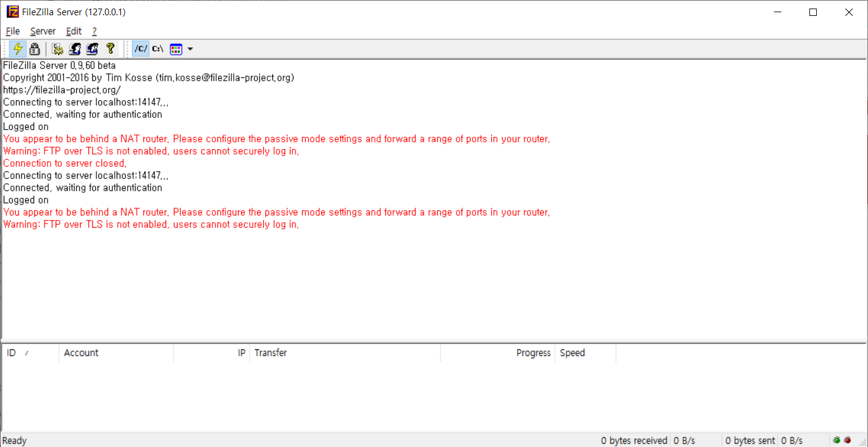
Task: Click the 'https://filezilla-project.org/' log line
Action: pos(62,90)
